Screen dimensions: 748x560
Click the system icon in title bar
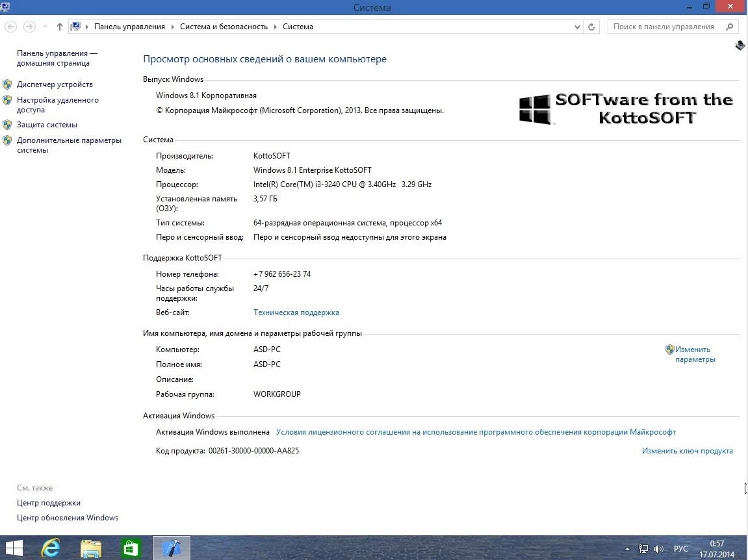point(5,6)
